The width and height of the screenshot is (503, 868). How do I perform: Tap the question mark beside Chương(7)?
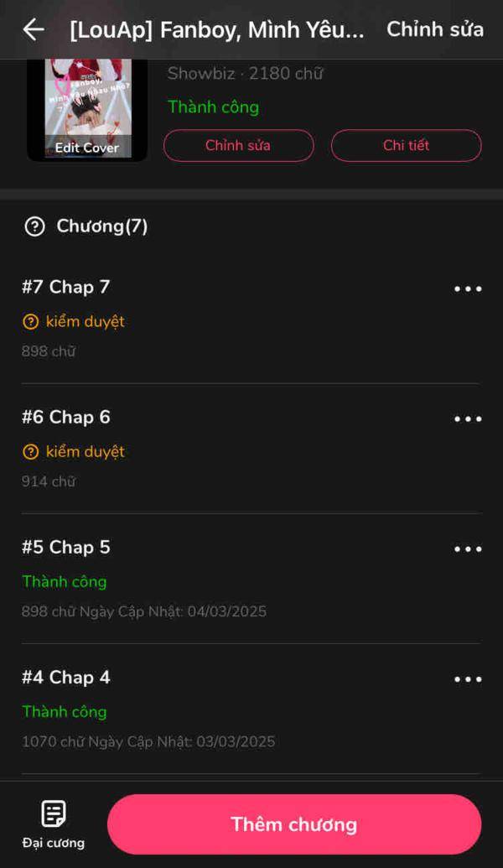pos(35,226)
